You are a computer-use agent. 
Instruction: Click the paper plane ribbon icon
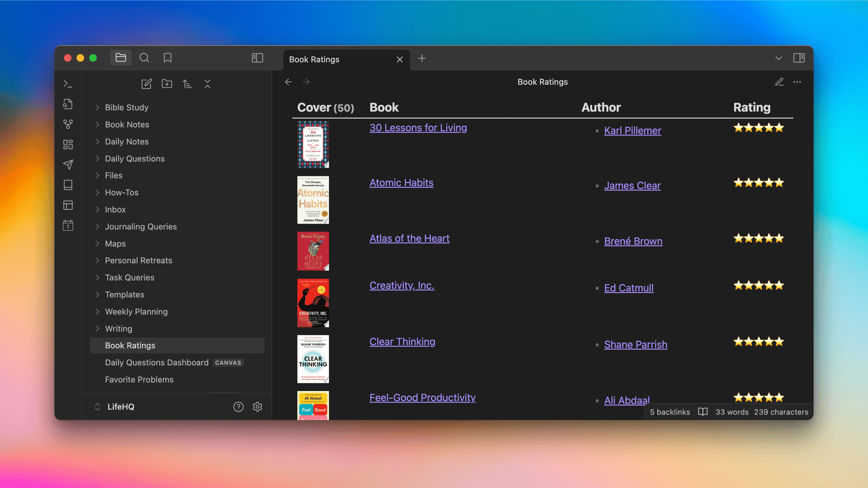(x=68, y=165)
